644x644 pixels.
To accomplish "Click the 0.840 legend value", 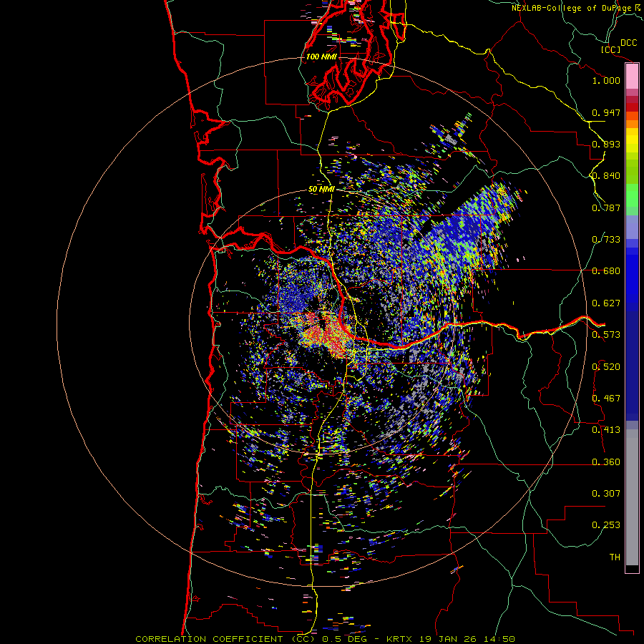I will [606, 176].
